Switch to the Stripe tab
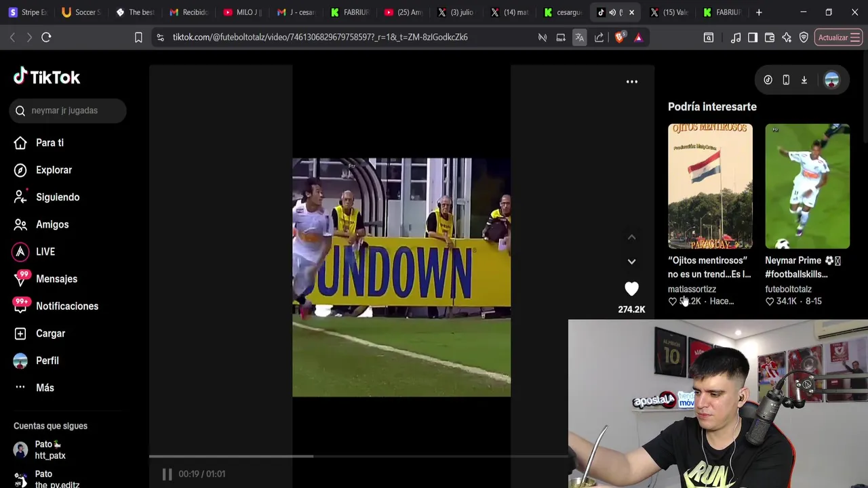Viewport: 868px width, 488px height. coord(28,12)
